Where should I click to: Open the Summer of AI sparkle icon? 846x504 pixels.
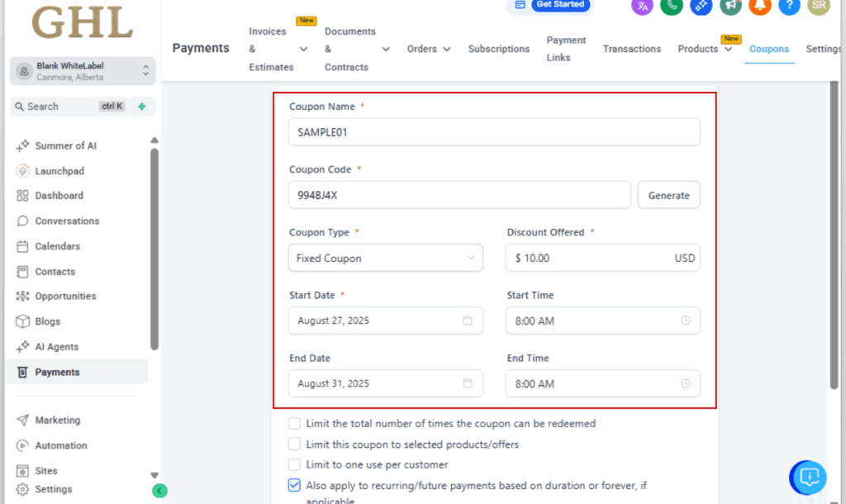click(22, 145)
